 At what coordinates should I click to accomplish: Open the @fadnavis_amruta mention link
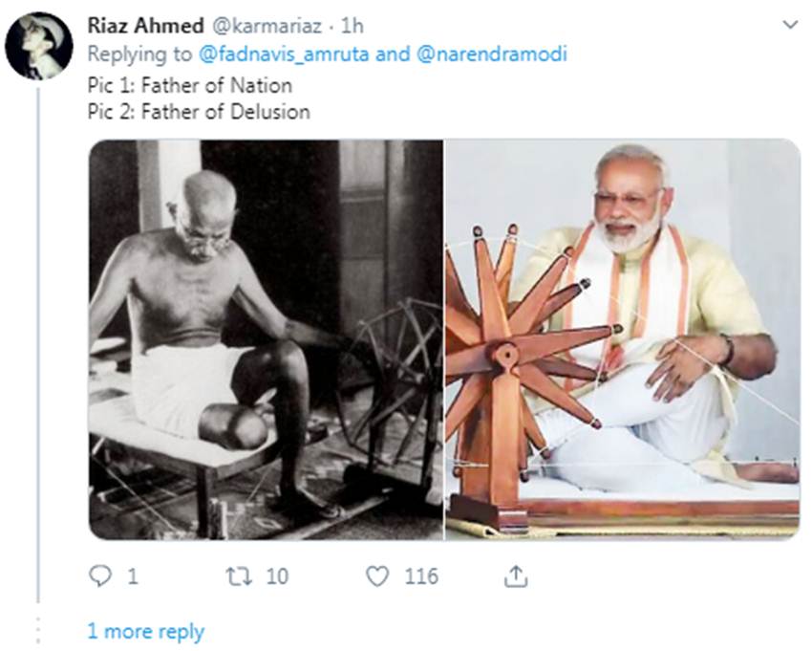click(284, 54)
